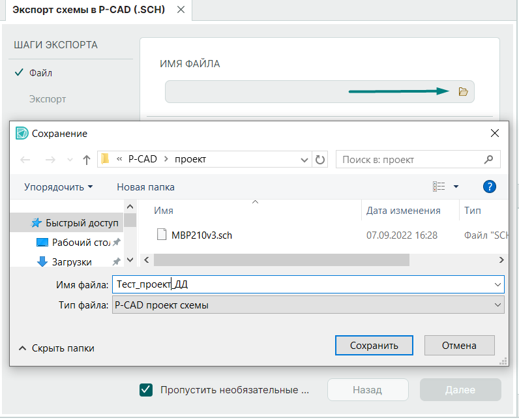Click the horizontal scrollbar in file list

coord(280,260)
